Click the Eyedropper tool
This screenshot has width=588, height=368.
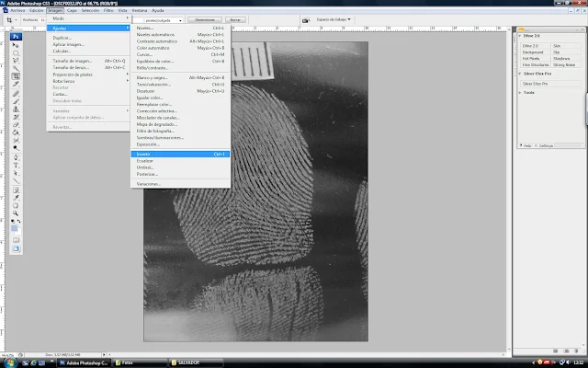click(x=17, y=196)
